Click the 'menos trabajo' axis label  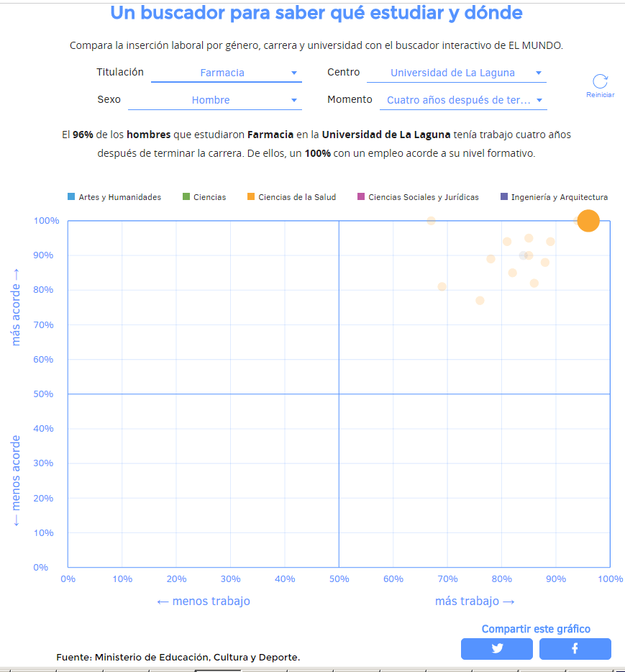[x=204, y=601]
